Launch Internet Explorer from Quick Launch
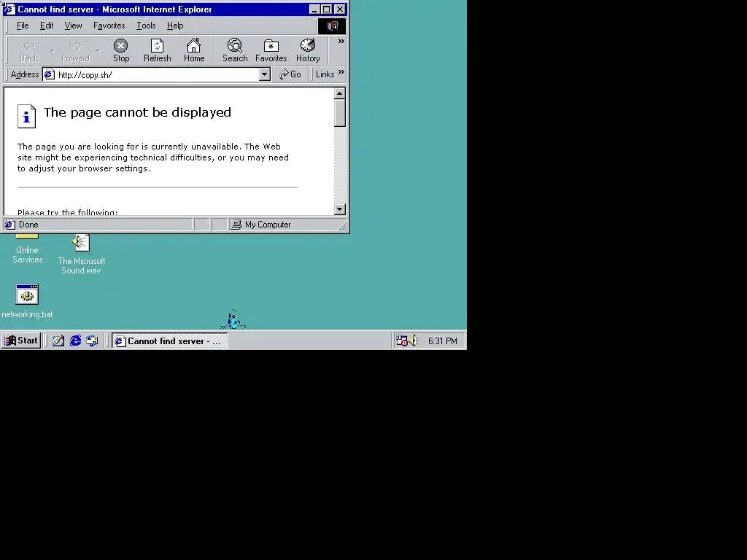747x560 pixels. (x=75, y=341)
